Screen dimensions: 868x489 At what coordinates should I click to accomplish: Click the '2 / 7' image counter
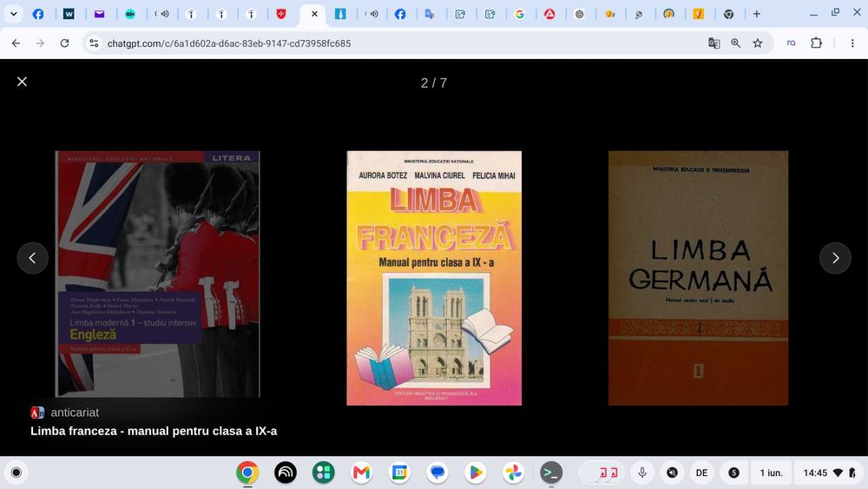433,83
